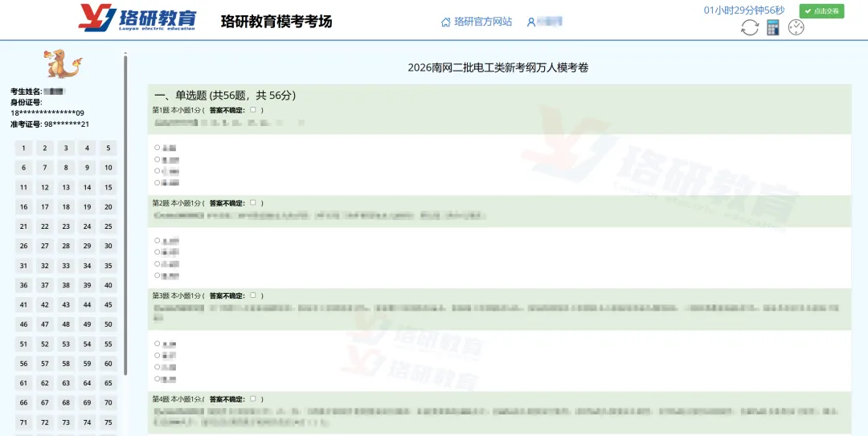Jump to question 41 in navigator
The height and width of the screenshot is (436, 868).
point(24,305)
